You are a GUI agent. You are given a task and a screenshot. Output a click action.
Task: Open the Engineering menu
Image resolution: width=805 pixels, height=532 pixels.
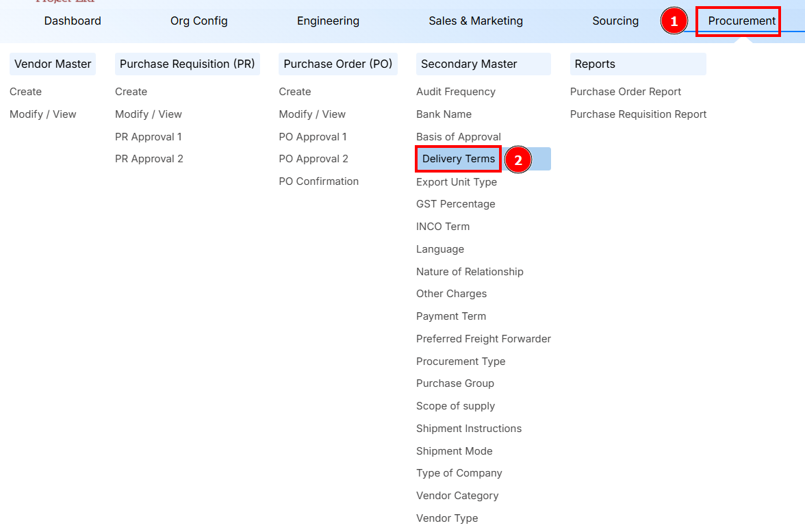click(x=328, y=21)
